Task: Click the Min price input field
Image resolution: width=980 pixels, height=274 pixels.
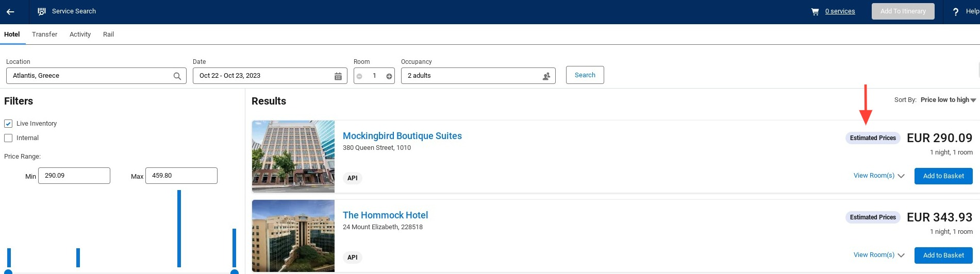Action: tap(74, 176)
